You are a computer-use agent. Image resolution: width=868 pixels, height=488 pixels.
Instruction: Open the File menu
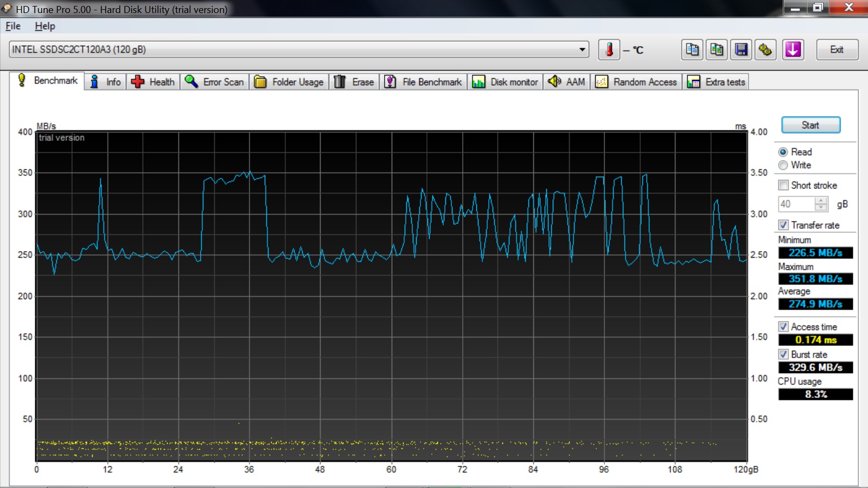pyautogui.click(x=13, y=26)
